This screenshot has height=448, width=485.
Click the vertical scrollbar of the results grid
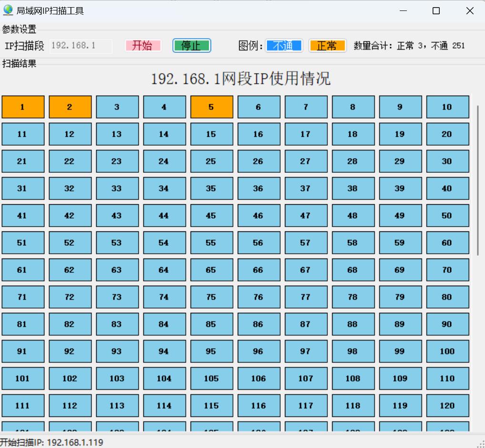tap(478, 181)
